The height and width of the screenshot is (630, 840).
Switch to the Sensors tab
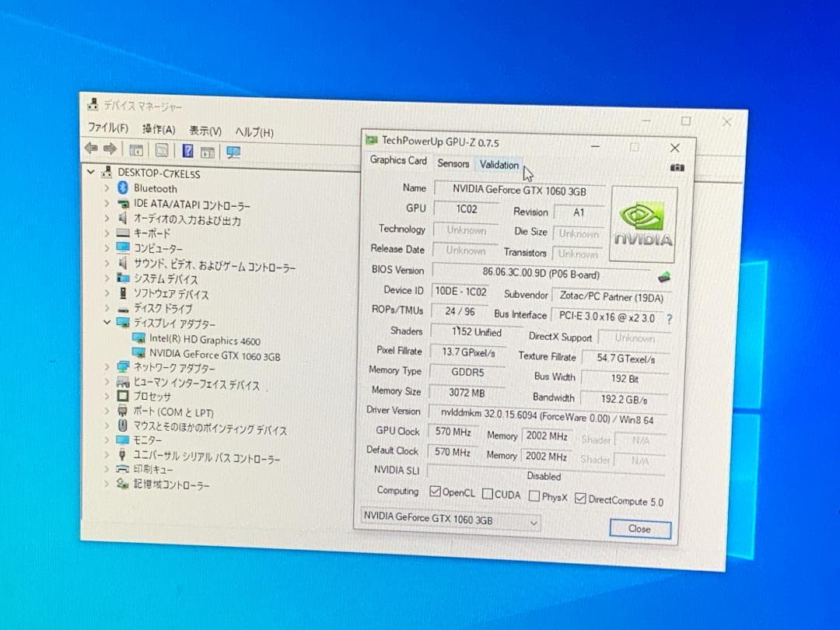point(453,163)
